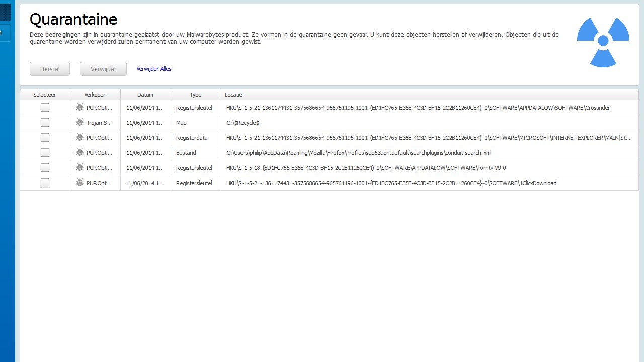The width and height of the screenshot is (644, 362).
Task: Click bug icon in the 1ClickDownload row
Action: [x=79, y=183]
